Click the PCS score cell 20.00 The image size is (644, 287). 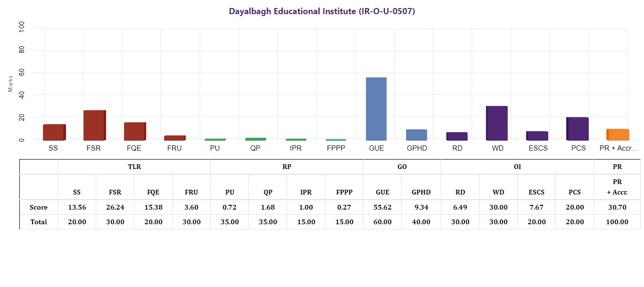pyautogui.click(x=575, y=207)
